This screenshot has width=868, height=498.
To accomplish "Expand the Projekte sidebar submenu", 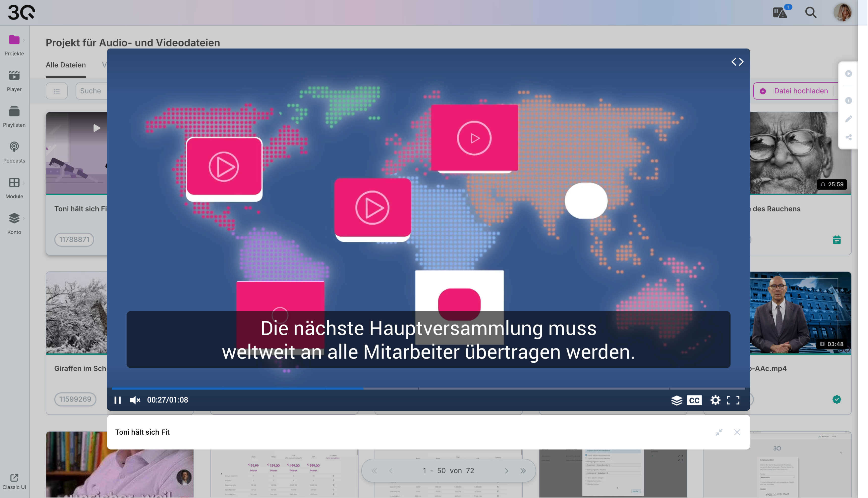I will coord(23,40).
